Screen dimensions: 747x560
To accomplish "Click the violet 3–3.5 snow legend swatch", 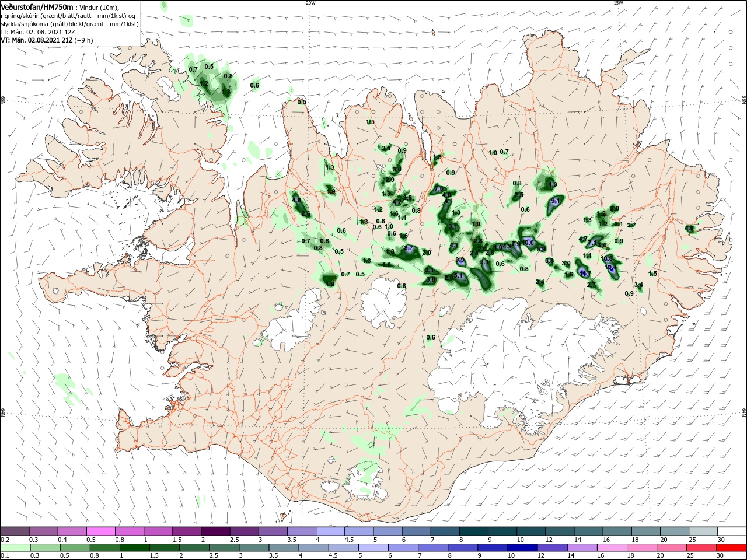I will coord(273,531).
